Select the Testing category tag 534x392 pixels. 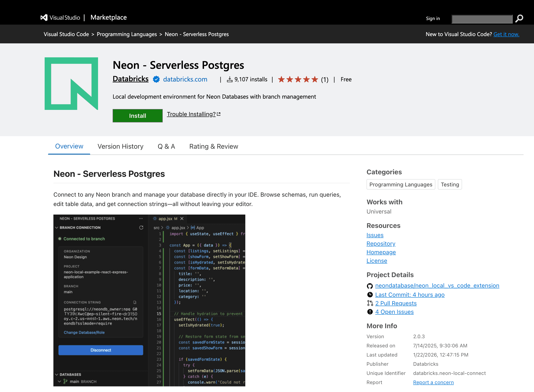click(450, 185)
